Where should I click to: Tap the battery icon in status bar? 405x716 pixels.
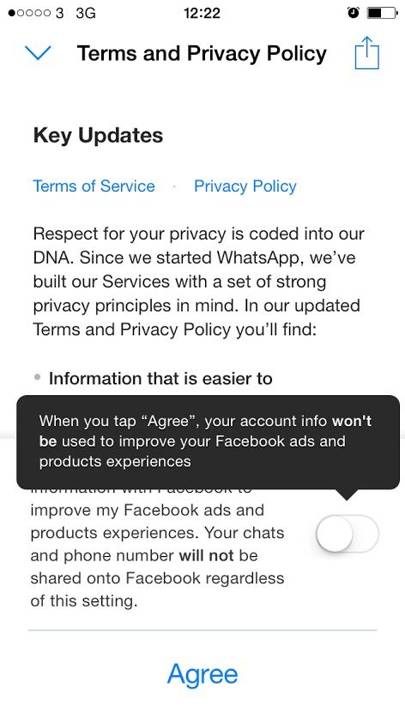[383, 13]
